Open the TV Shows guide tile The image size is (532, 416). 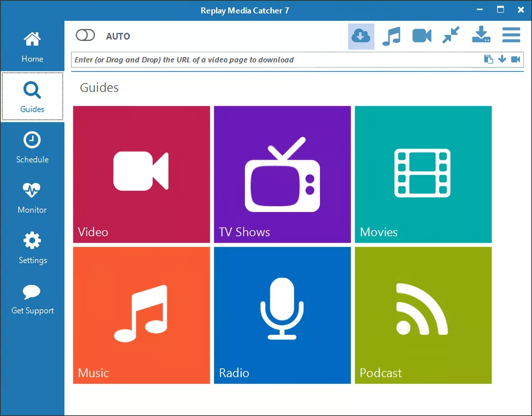click(x=282, y=174)
